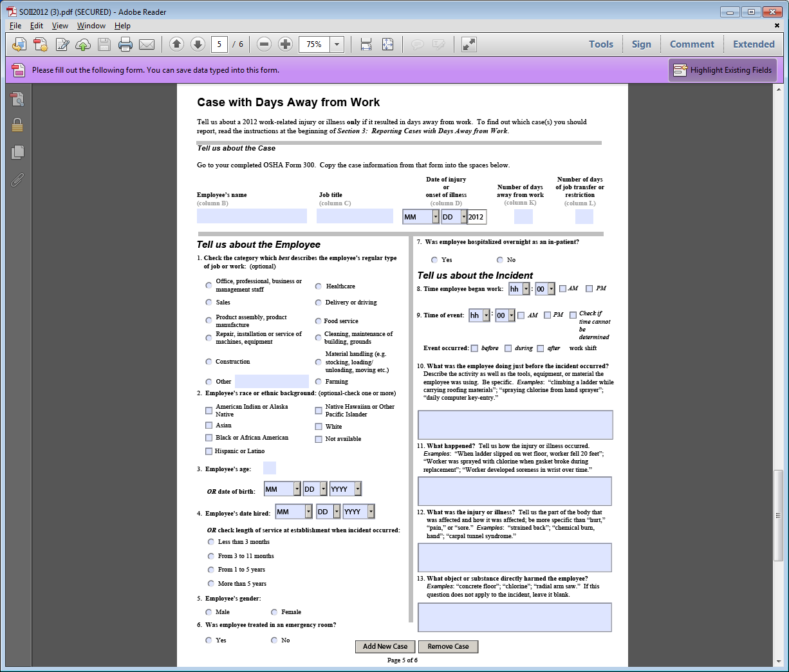The width and height of the screenshot is (789, 672).
Task: Click the zoom in plus button
Action: 285,44
